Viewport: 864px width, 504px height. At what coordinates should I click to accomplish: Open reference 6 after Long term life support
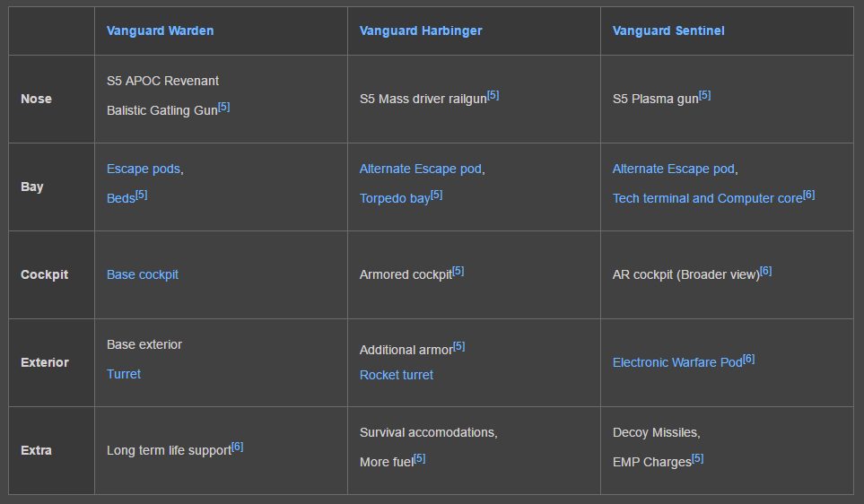(237, 447)
